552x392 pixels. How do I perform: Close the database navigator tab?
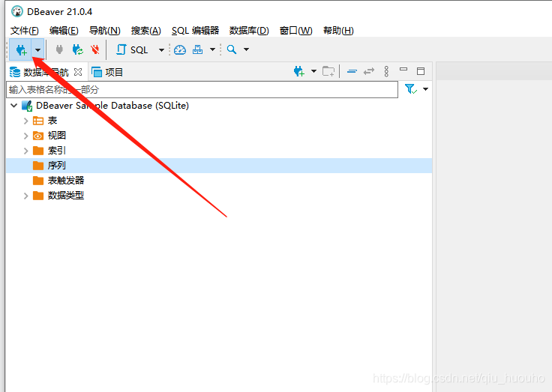point(78,72)
